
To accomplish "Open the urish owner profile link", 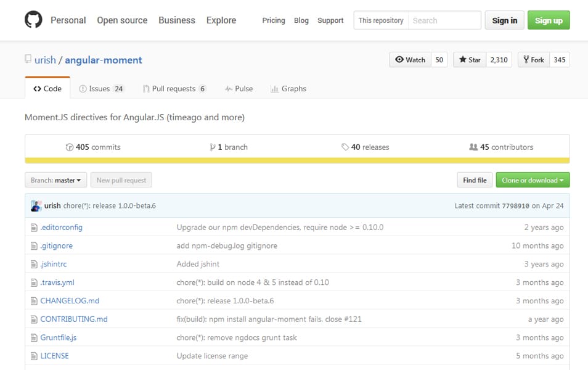I will (45, 60).
